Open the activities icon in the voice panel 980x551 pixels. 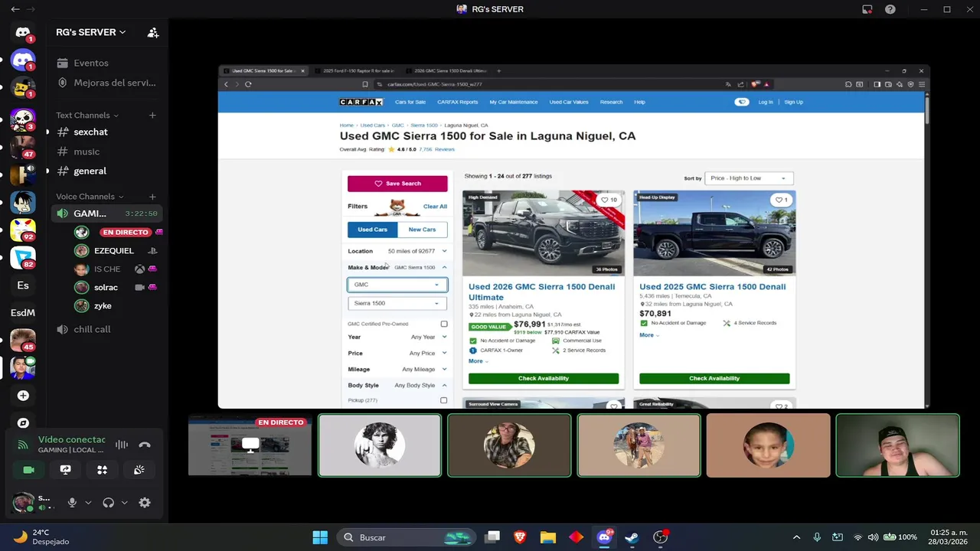[102, 470]
